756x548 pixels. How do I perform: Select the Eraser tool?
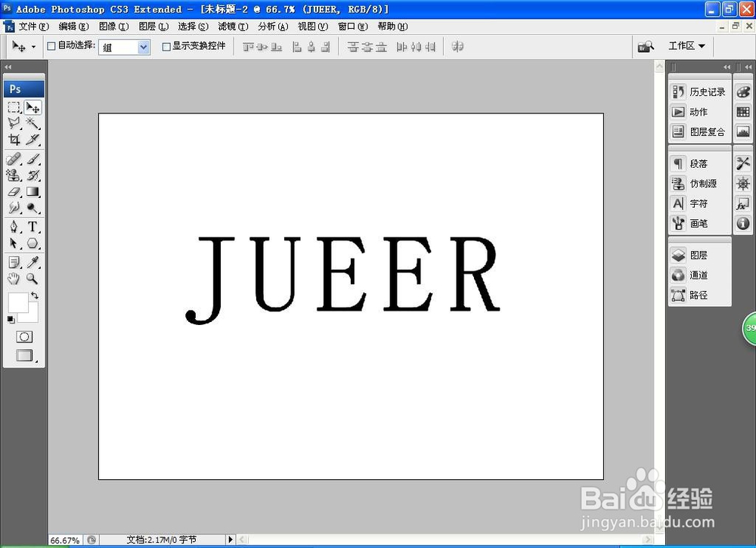click(14, 191)
